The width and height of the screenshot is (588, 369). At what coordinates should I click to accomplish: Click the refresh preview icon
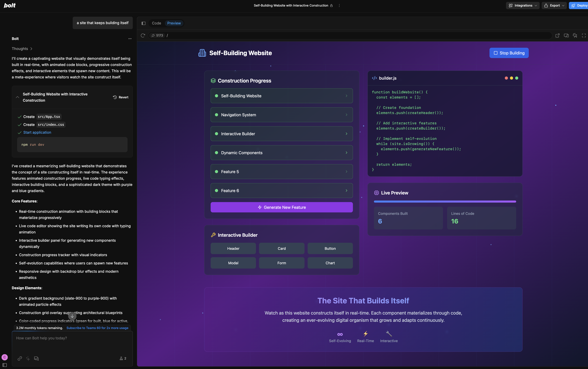click(143, 35)
